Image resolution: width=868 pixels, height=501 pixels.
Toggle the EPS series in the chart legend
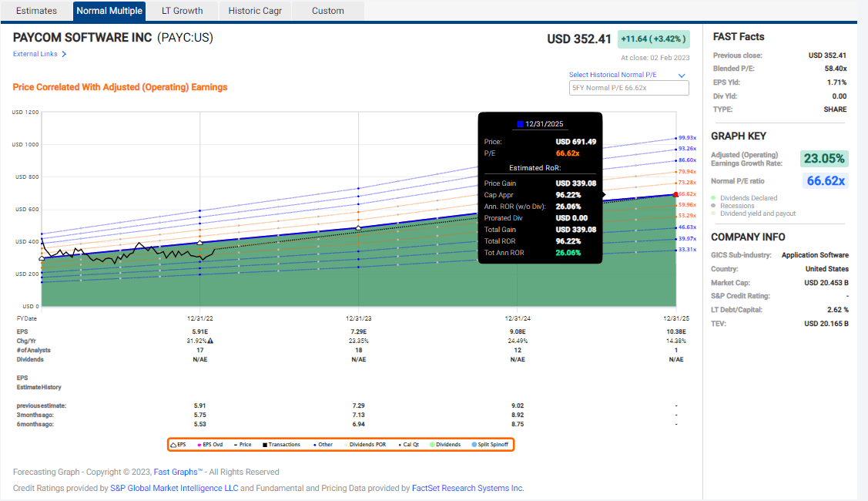click(179, 444)
